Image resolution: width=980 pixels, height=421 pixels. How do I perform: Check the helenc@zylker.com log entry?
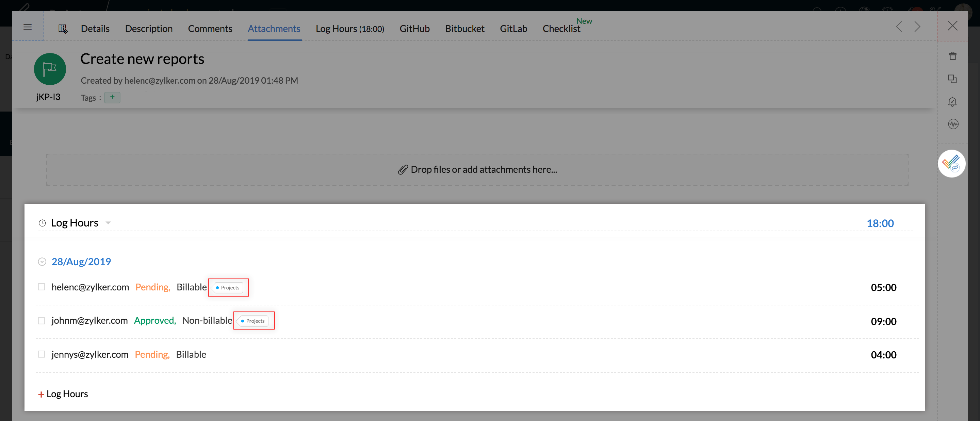[42, 287]
